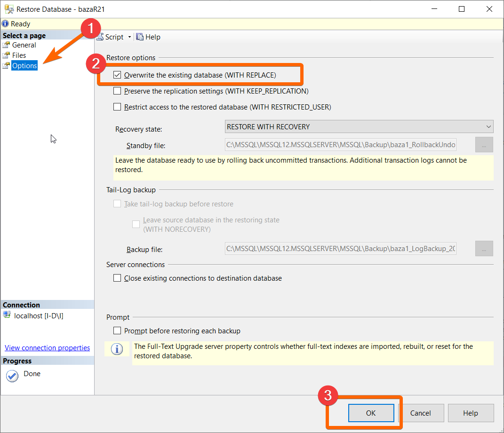
Task: Click the Full-Text Upgrade info icon
Action: [117, 349]
